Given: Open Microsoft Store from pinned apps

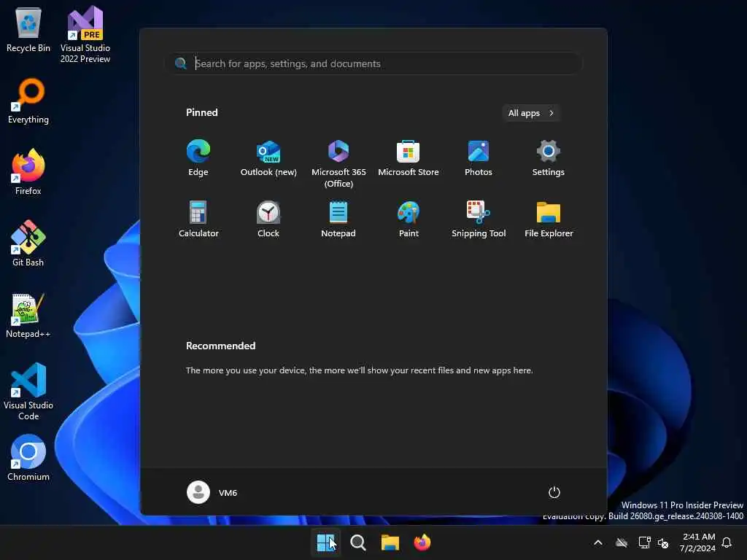Looking at the screenshot, I should [x=409, y=158].
